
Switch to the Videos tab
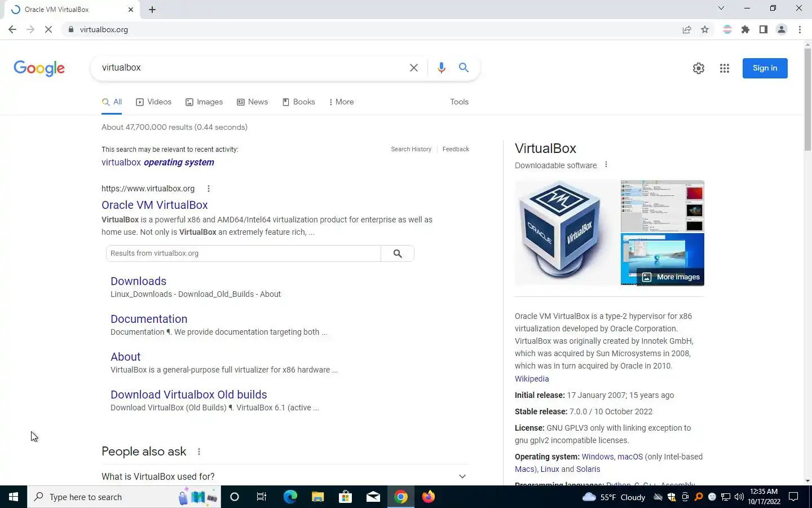click(x=153, y=102)
